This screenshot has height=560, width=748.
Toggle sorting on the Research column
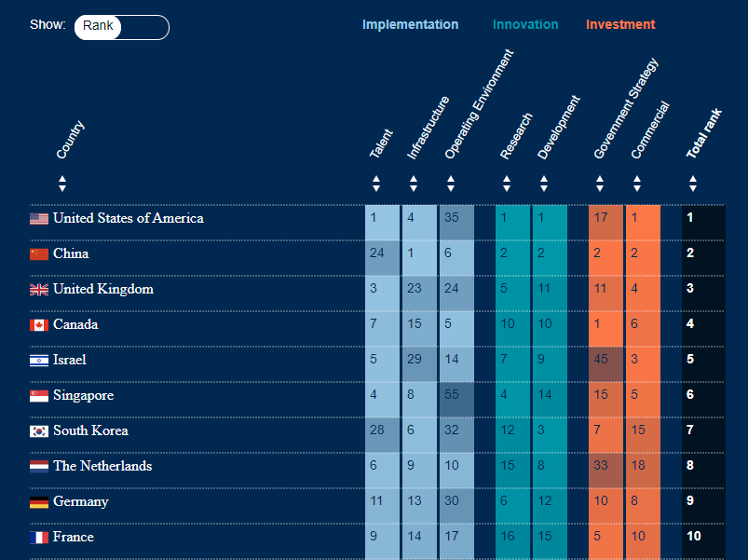[507, 184]
